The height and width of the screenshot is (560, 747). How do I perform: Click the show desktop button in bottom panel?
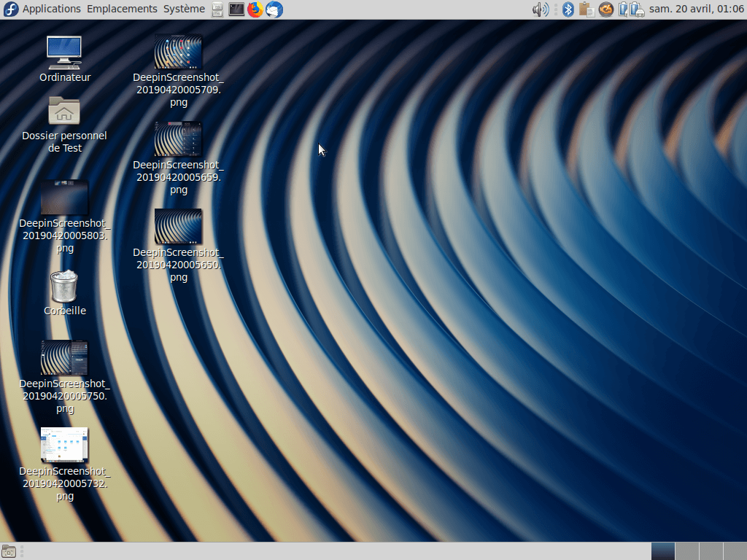pos(9,551)
